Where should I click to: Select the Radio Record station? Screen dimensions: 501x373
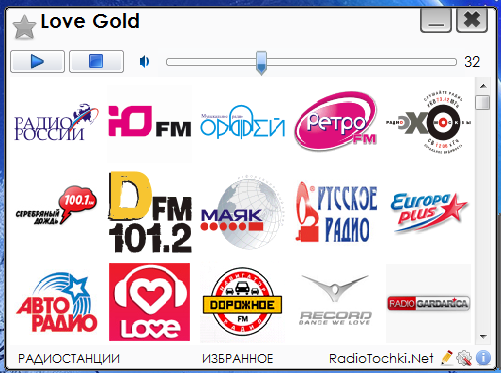(335, 300)
